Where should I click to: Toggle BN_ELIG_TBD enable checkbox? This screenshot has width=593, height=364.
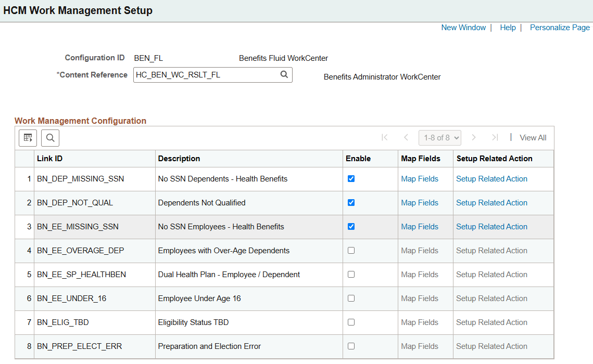pyautogui.click(x=351, y=322)
